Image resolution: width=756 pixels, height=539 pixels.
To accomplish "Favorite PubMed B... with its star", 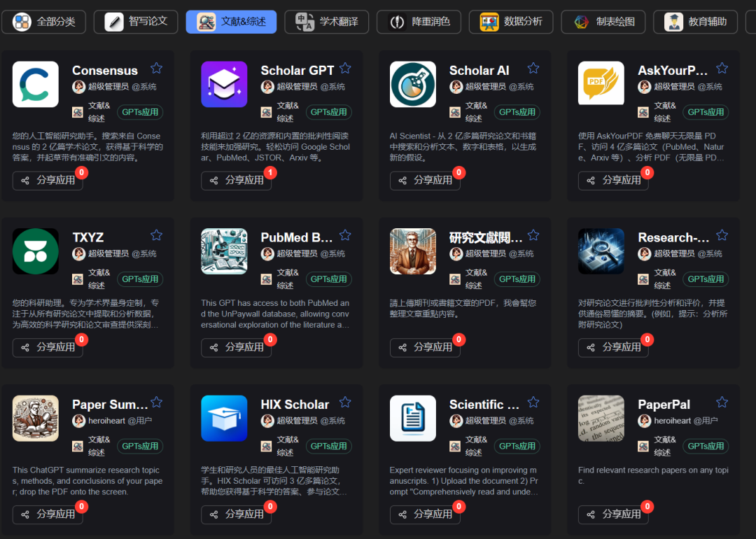I will pyautogui.click(x=345, y=234).
